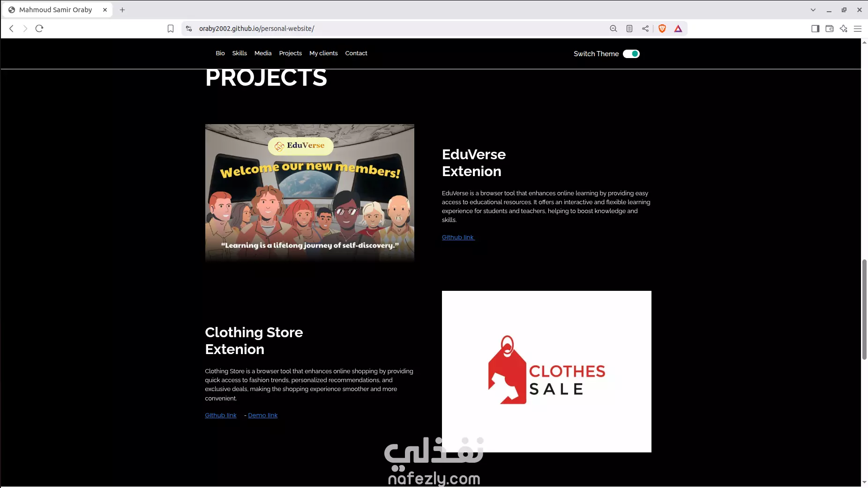Reload the page with the refresh icon
The height and width of the screenshot is (488, 868).
(39, 29)
